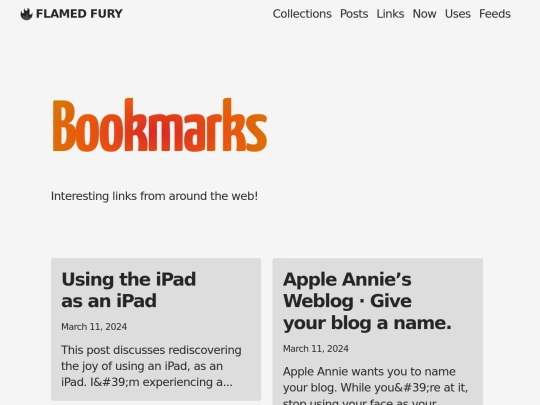
Task: Go to the Posts page
Action: click(x=354, y=14)
